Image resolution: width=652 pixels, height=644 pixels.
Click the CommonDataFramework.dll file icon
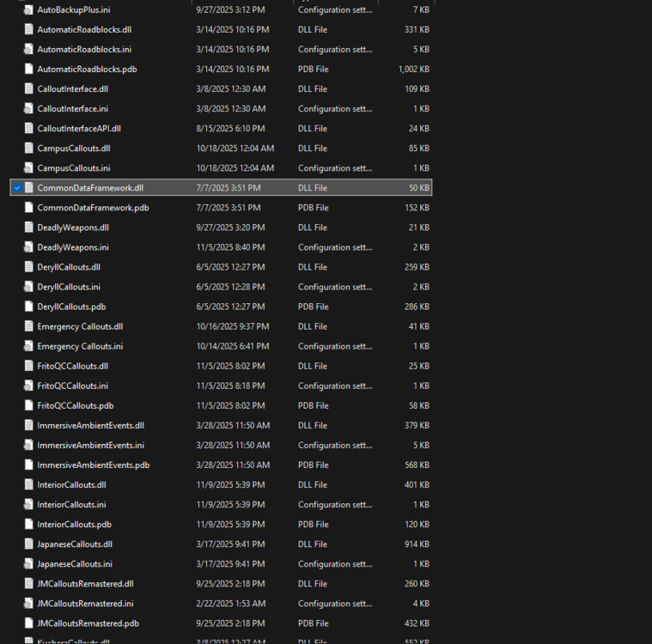(x=28, y=188)
